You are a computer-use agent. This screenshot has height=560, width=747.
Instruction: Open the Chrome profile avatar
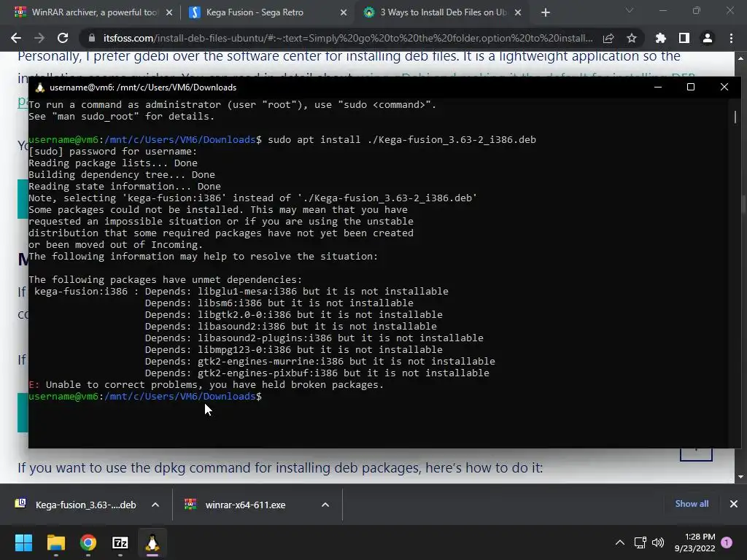708,38
